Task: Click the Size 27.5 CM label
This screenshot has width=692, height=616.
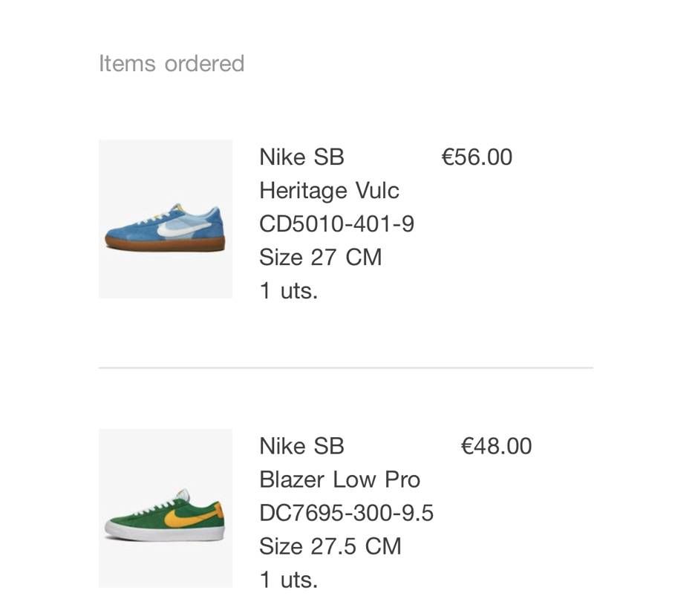Action: click(330, 546)
